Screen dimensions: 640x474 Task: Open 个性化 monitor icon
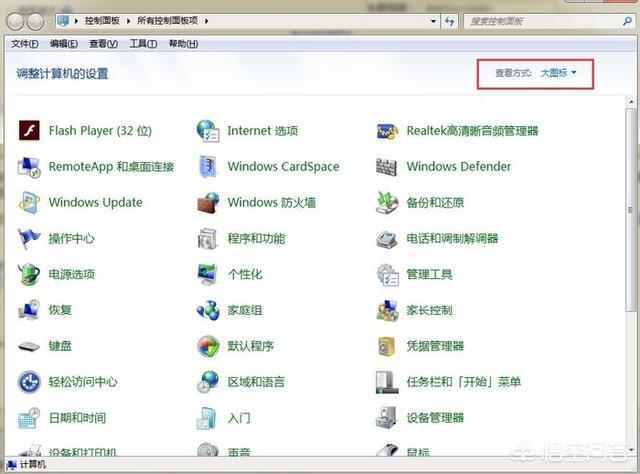[x=208, y=274]
